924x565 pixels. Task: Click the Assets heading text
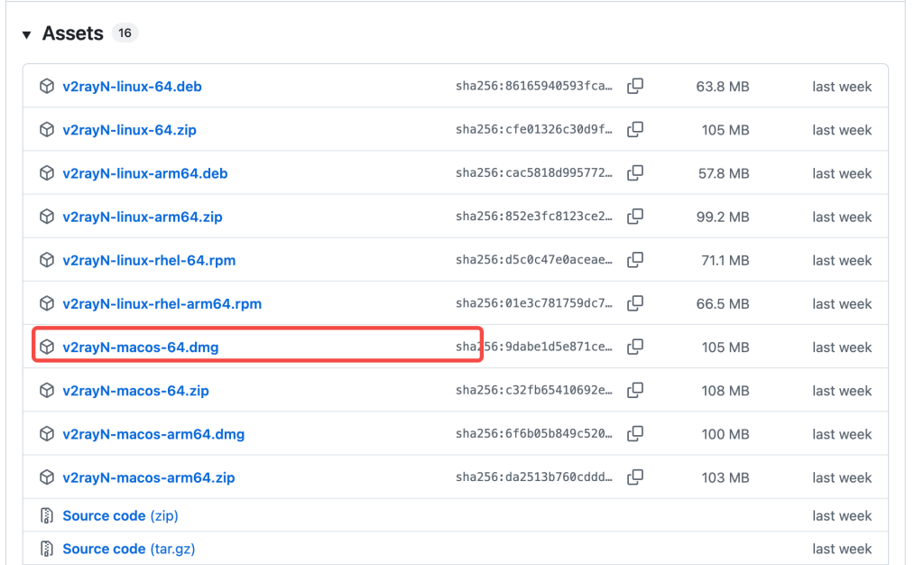[x=73, y=33]
